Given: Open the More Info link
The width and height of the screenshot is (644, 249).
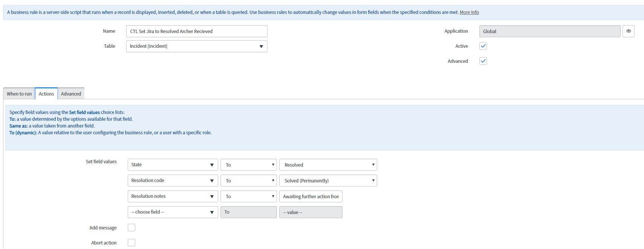Looking at the screenshot, I should pyautogui.click(x=469, y=12).
